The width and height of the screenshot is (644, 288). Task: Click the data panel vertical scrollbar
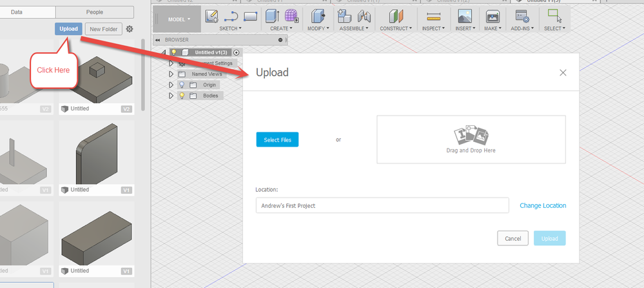[143, 75]
